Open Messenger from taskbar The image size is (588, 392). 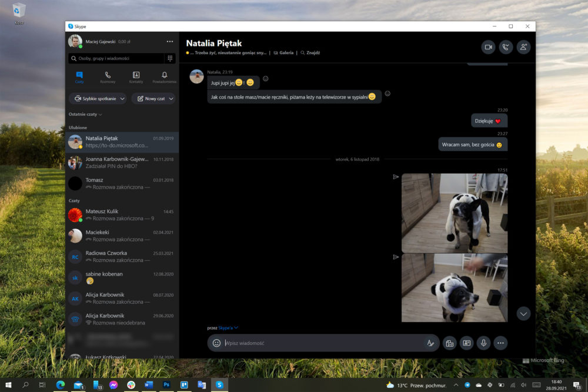coord(113,384)
